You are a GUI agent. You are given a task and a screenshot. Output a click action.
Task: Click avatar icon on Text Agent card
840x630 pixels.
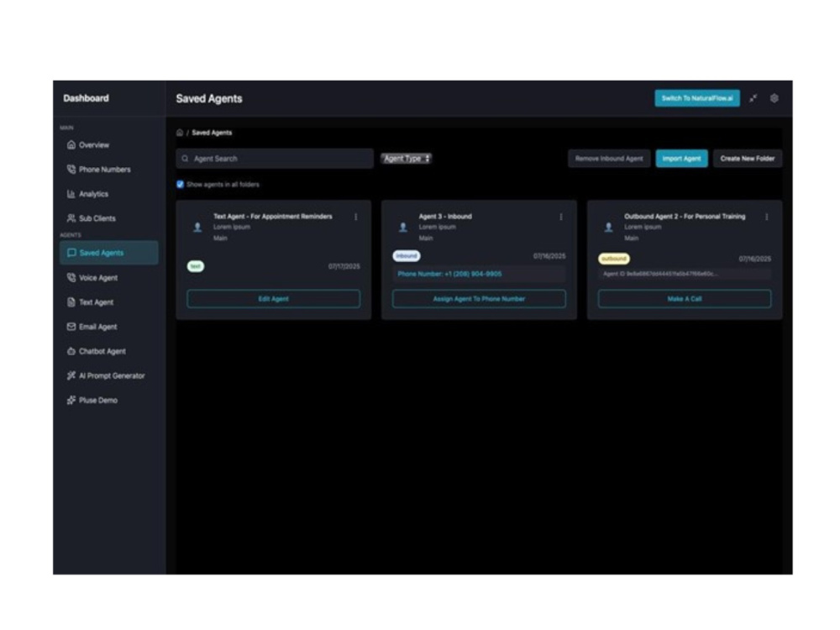[x=197, y=227]
